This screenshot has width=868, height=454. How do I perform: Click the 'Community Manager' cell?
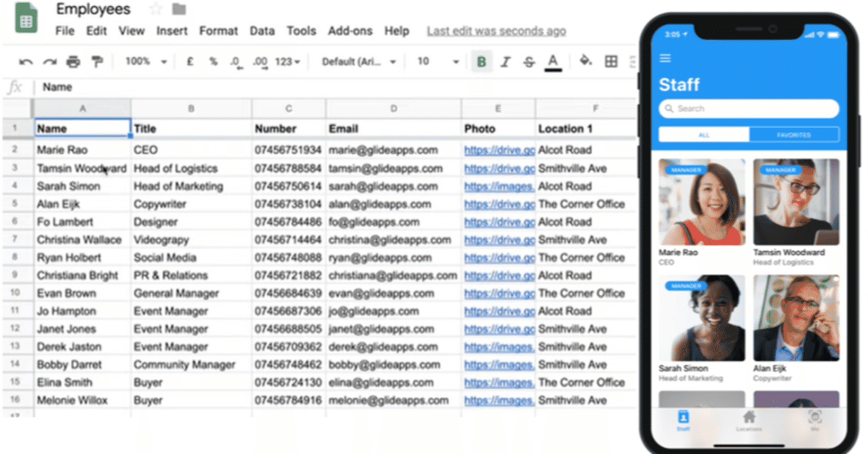coord(191,364)
